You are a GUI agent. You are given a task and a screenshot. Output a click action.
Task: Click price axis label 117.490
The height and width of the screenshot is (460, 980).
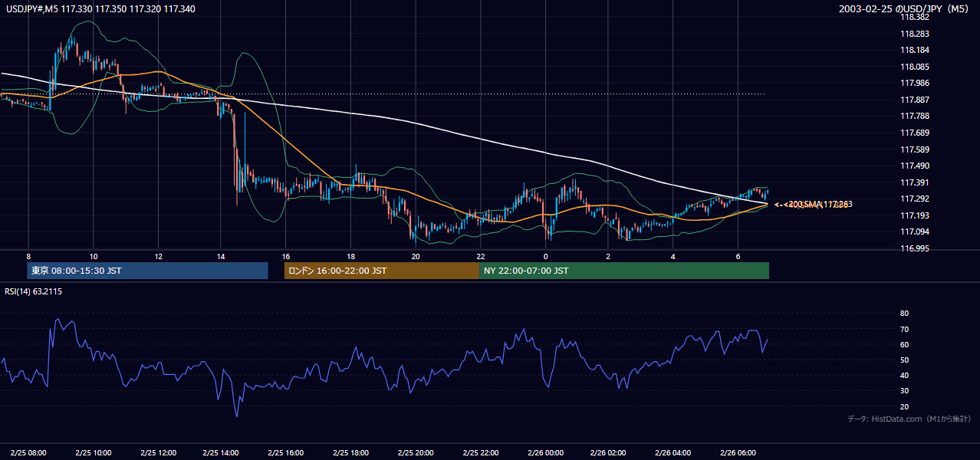915,166
